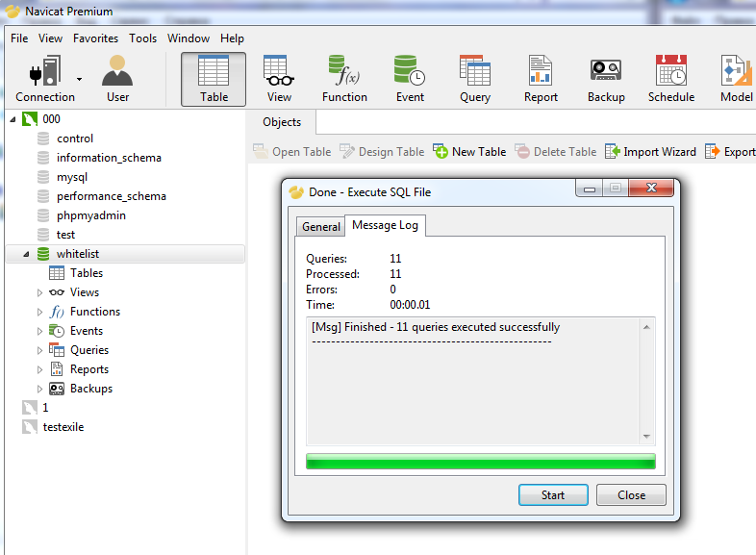
Task: Select the phpmyadmin database
Action: coord(91,215)
